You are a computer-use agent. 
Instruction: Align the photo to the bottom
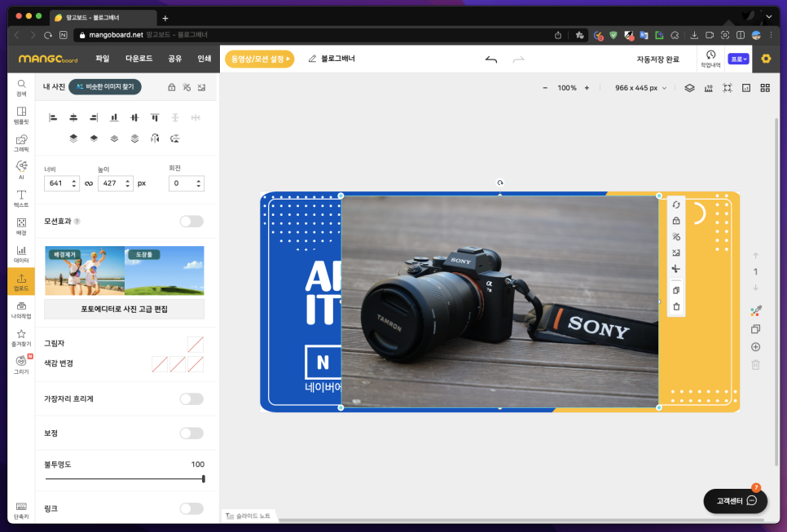114,117
